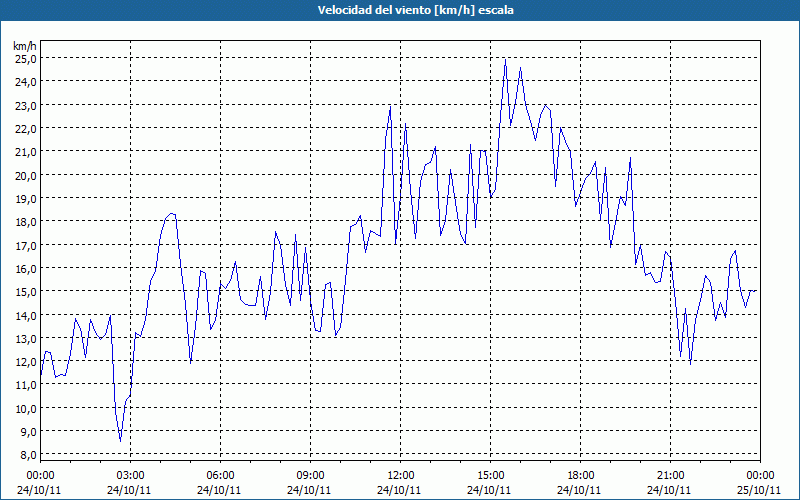Click the 23,0 y-axis value
Screen dimensions: 800x500
pos(26,105)
